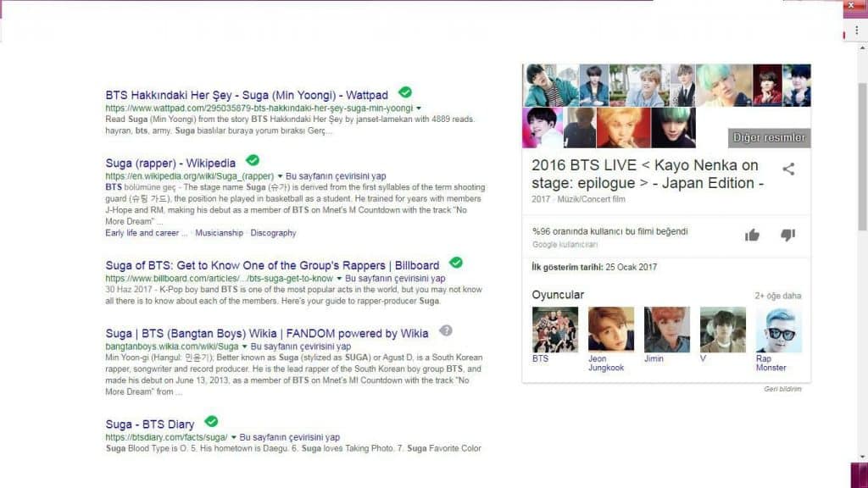Expand the arrow beside the bangtanboys.wikia.com URL
This screenshot has height=488, width=868.
point(245,347)
